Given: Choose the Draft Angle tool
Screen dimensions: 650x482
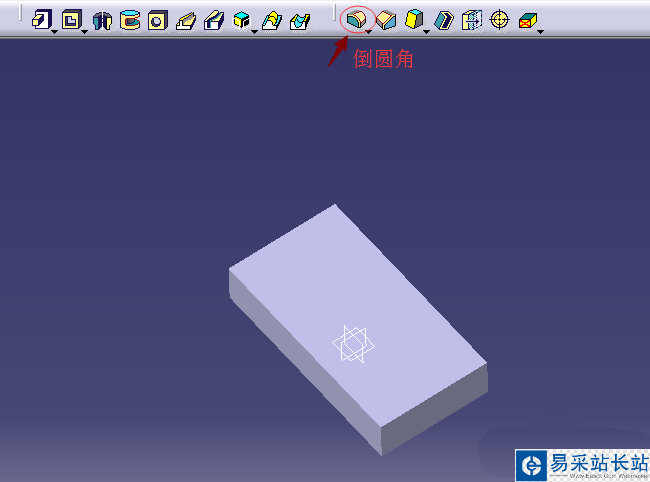Looking at the screenshot, I should tap(414, 19).
